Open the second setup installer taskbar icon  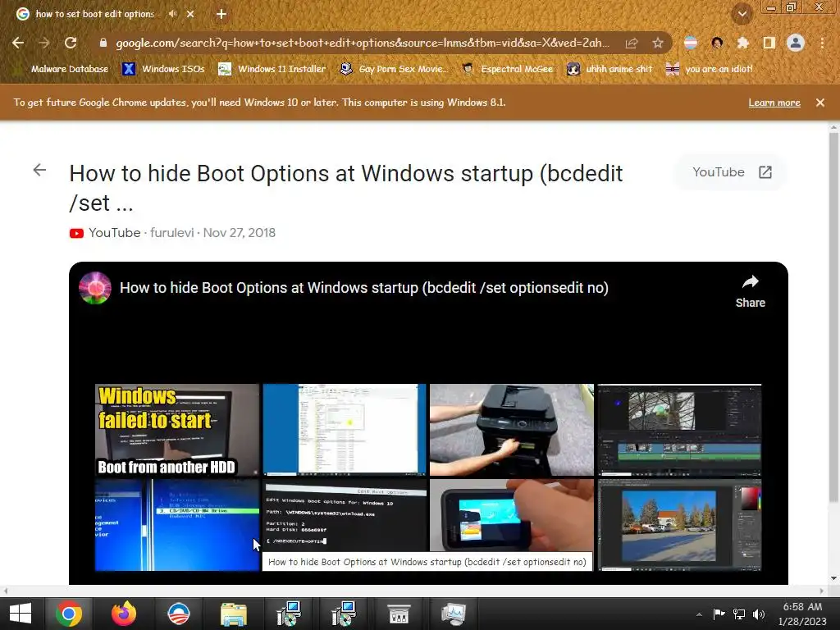[x=344, y=614]
